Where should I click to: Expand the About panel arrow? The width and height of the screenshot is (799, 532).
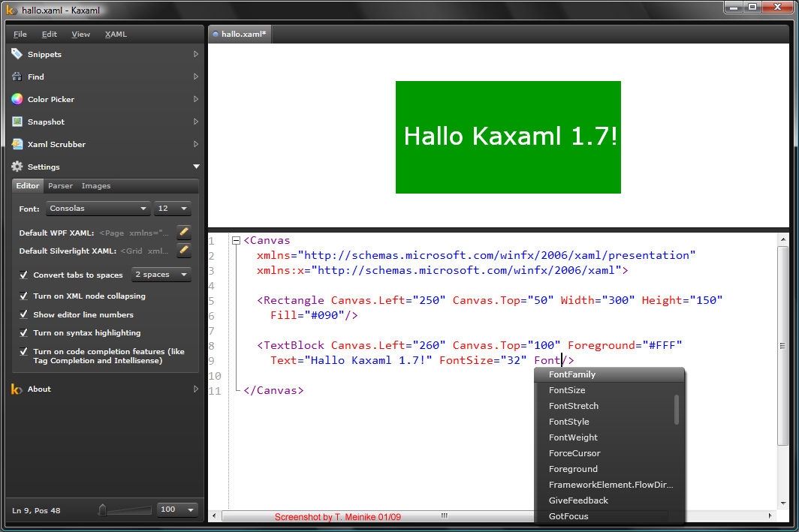196,389
